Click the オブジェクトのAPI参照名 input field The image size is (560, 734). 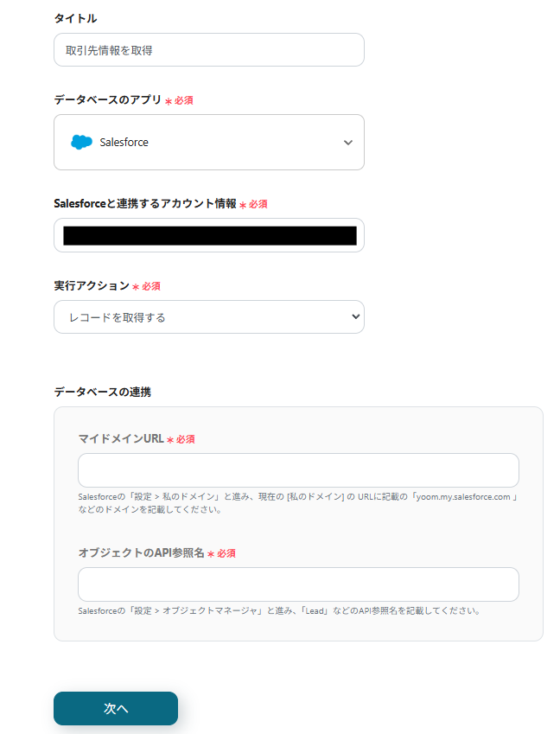point(298,584)
